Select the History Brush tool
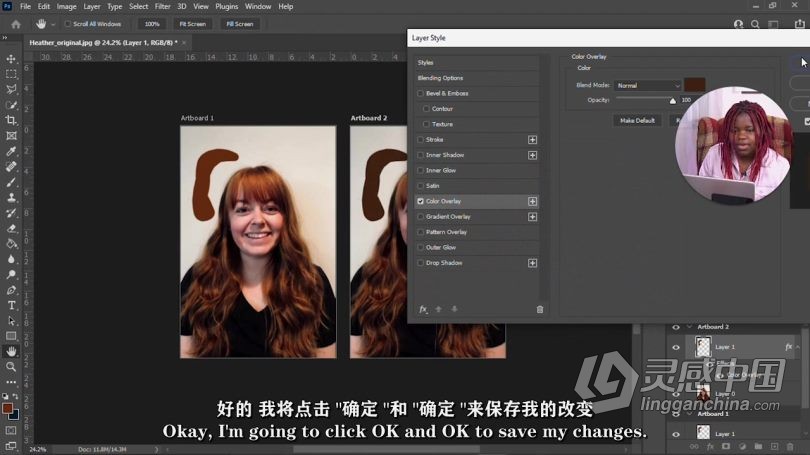810x455 pixels. [11, 213]
